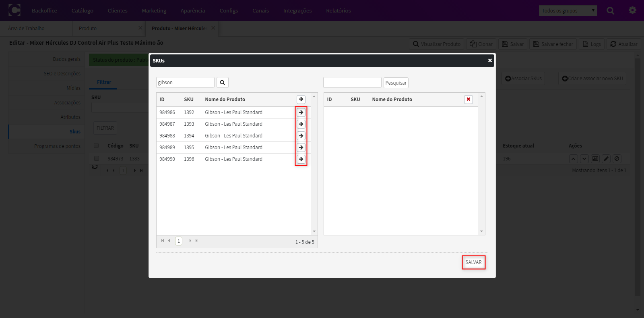
Task: Click left SKU list scrollbar down arrow
Action: 314,231
